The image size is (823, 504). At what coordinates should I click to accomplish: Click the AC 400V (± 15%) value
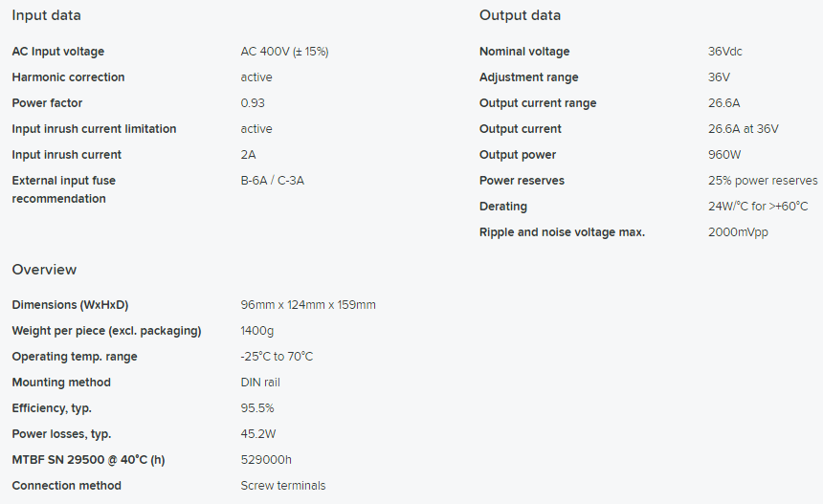click(284, 52)
